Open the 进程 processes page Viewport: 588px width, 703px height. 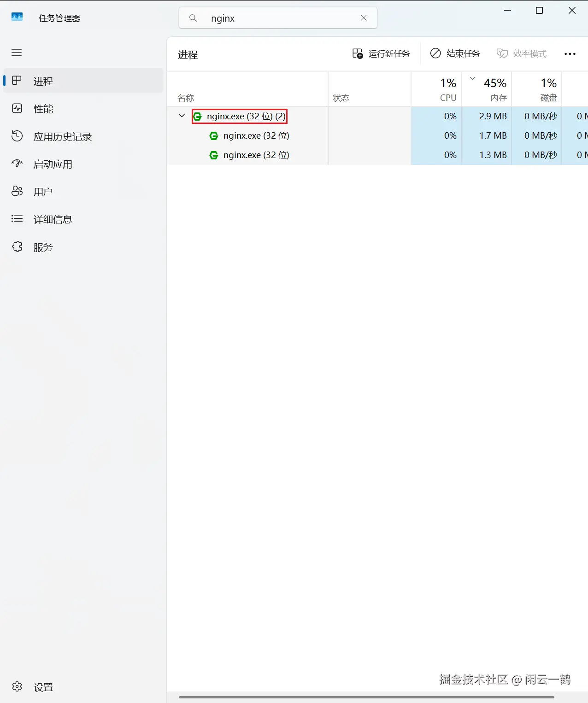click(83, 81)
